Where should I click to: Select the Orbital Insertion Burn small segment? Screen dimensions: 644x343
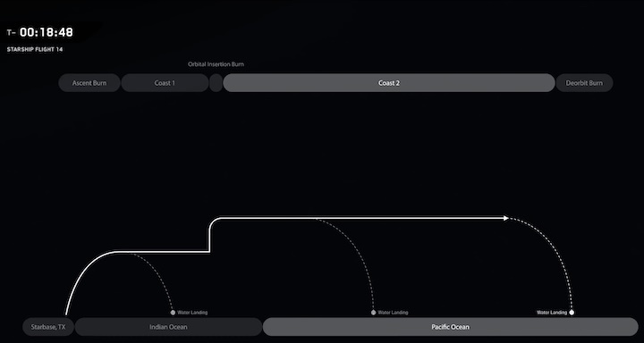[216, 83]
